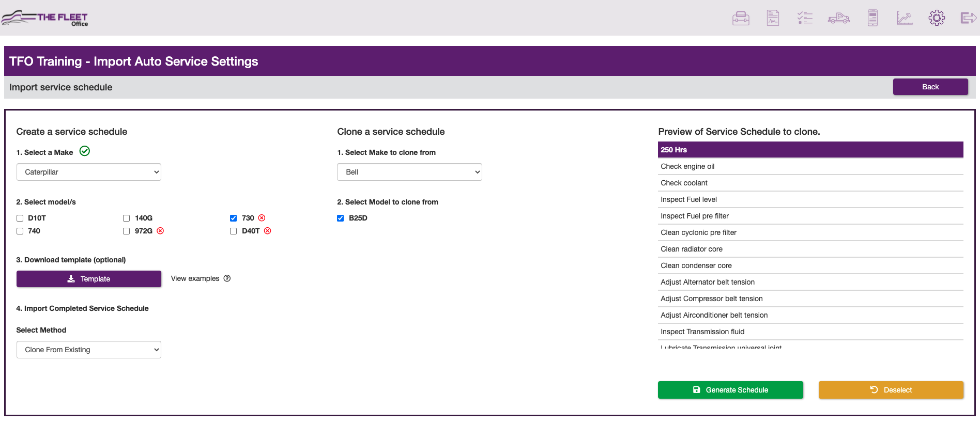Open the mobile phone icon
This screenshot has height=424, width=980.
click(872, 18)
